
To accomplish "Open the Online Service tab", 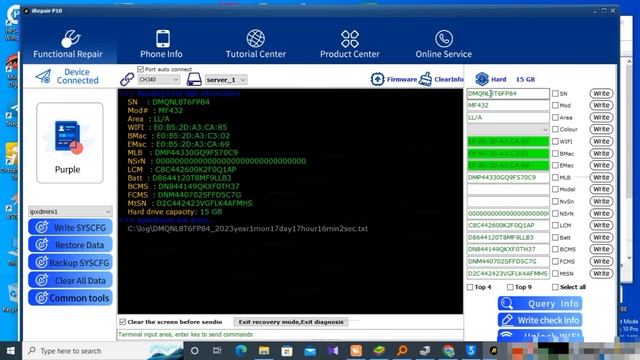I will (x=444, y=44).
